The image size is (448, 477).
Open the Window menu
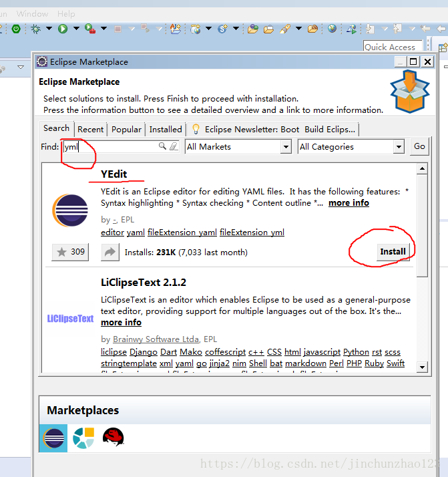pyautogui.click(x=32, y=13)
